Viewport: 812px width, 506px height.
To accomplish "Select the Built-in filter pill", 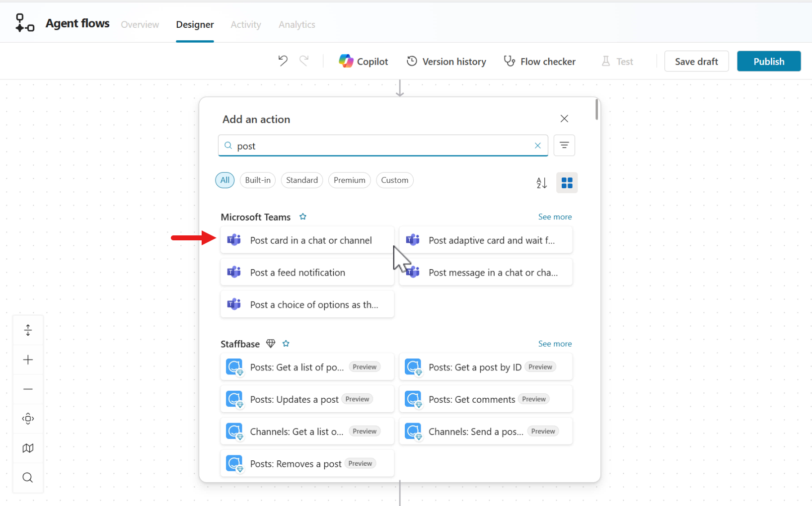I will (x=257, y=180).
